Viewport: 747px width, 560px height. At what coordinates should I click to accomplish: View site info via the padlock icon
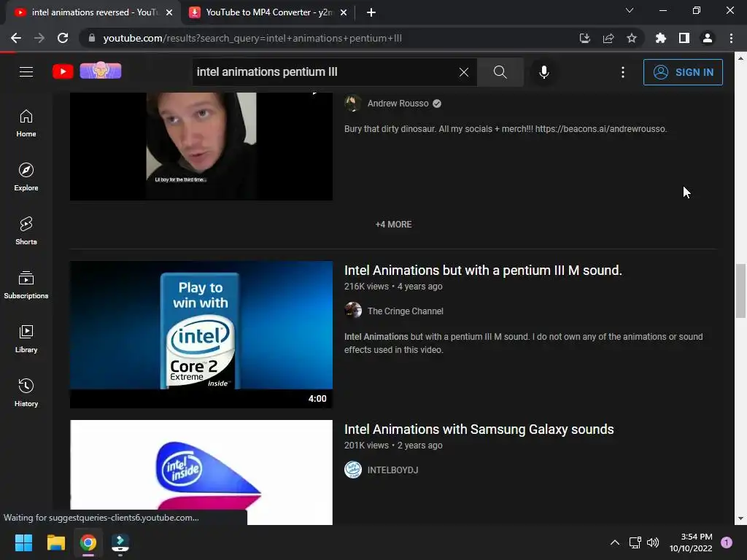[x=92, y=38]
